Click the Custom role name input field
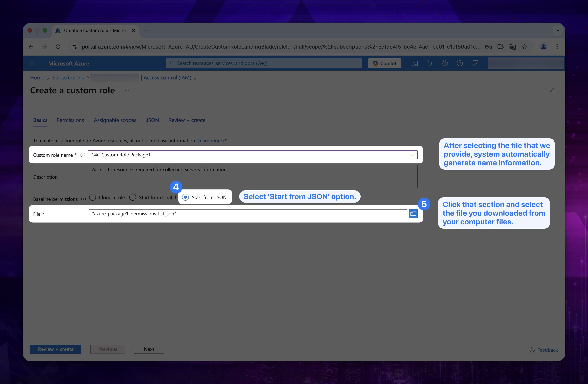The image size is (588, 384). click(253, 154)
